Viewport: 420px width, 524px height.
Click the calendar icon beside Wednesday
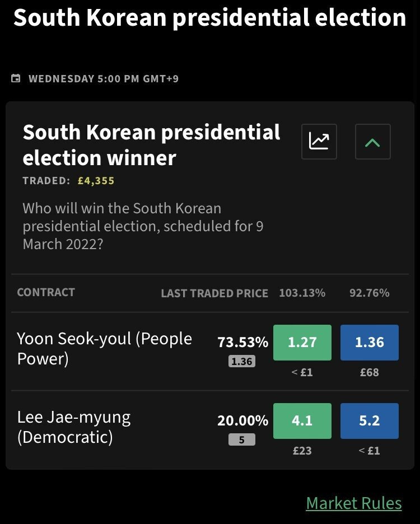16,78
